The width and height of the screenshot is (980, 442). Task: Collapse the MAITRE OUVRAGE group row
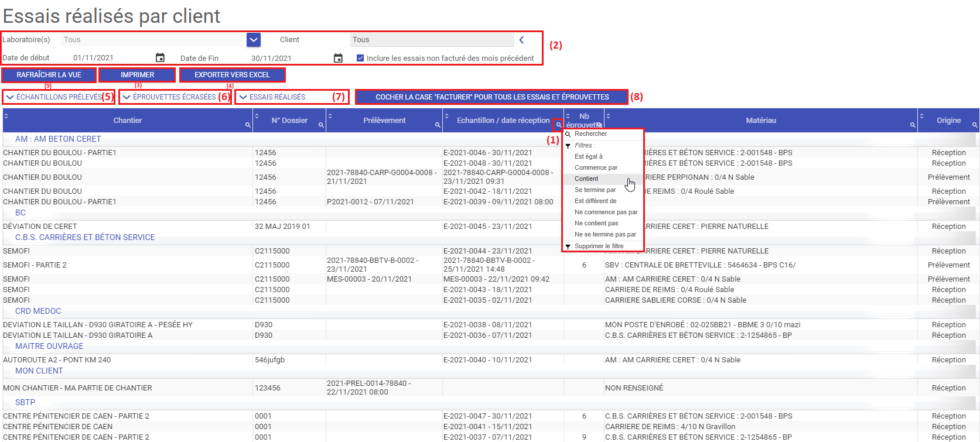(49, 346)
